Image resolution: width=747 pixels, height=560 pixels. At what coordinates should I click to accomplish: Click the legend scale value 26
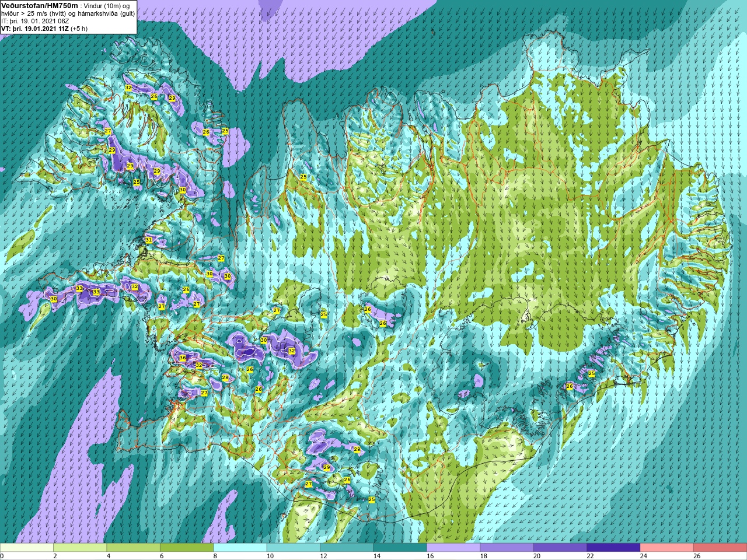(x=697, y=556)
